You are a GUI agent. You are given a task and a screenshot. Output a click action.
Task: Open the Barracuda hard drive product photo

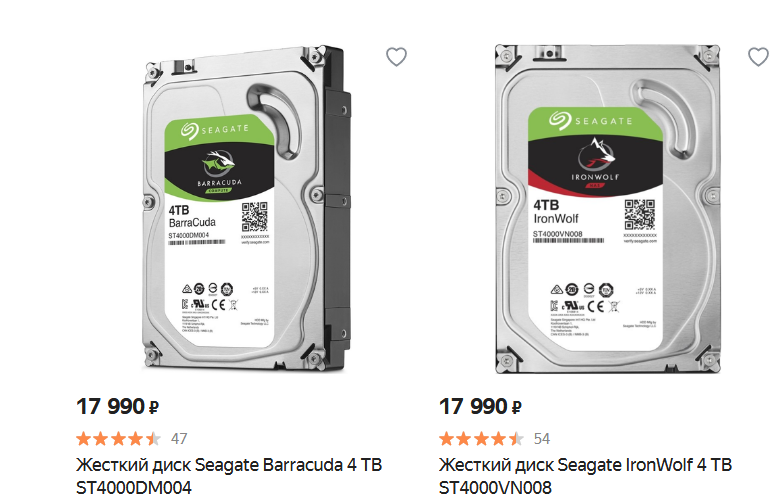point(246,209)
